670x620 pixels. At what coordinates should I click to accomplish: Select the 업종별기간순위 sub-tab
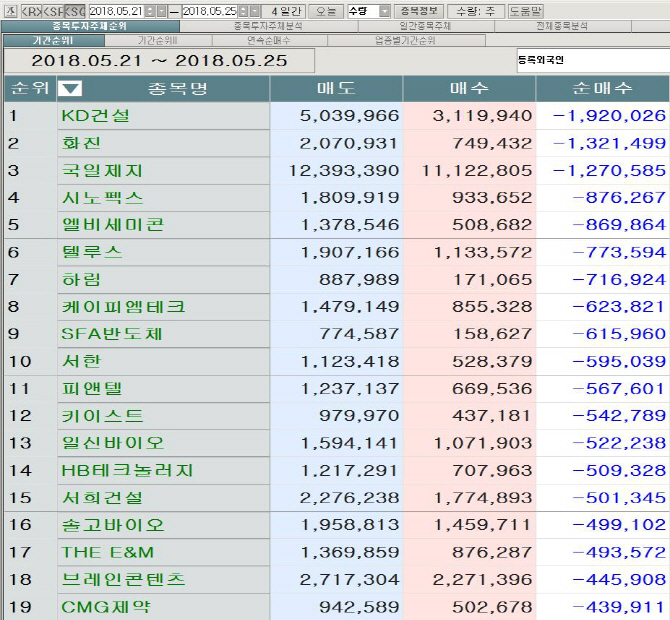pyautogui.click(x=406, y=41)
